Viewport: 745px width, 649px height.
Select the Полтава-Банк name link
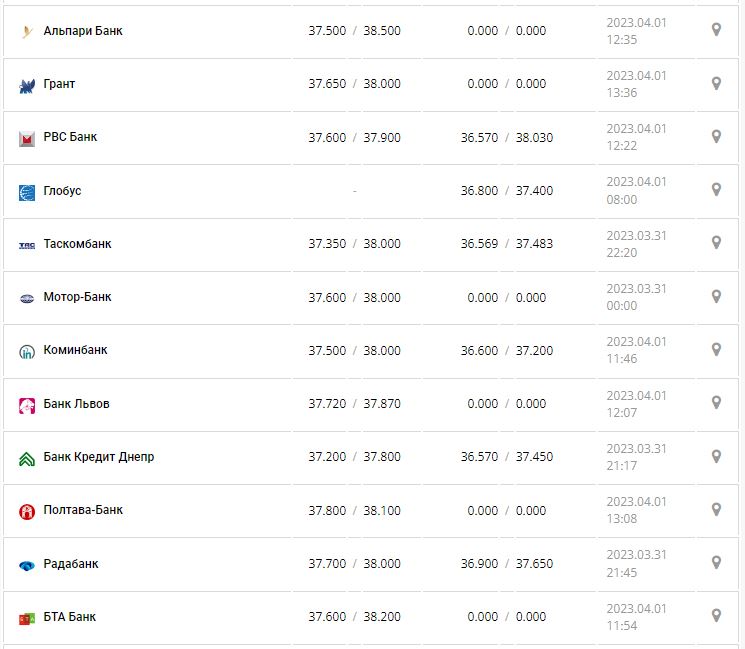coord(83,510)
